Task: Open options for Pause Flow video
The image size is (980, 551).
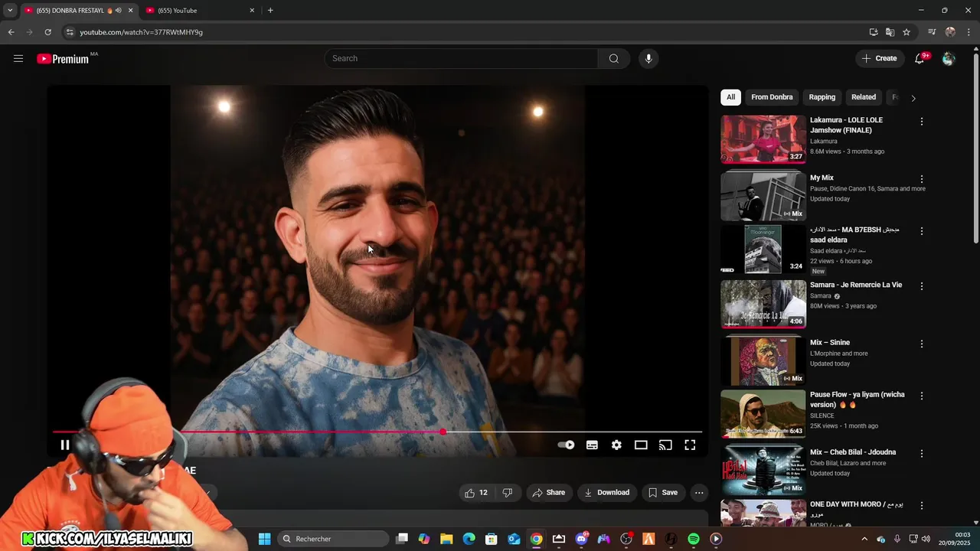Action: click(922, 396)
